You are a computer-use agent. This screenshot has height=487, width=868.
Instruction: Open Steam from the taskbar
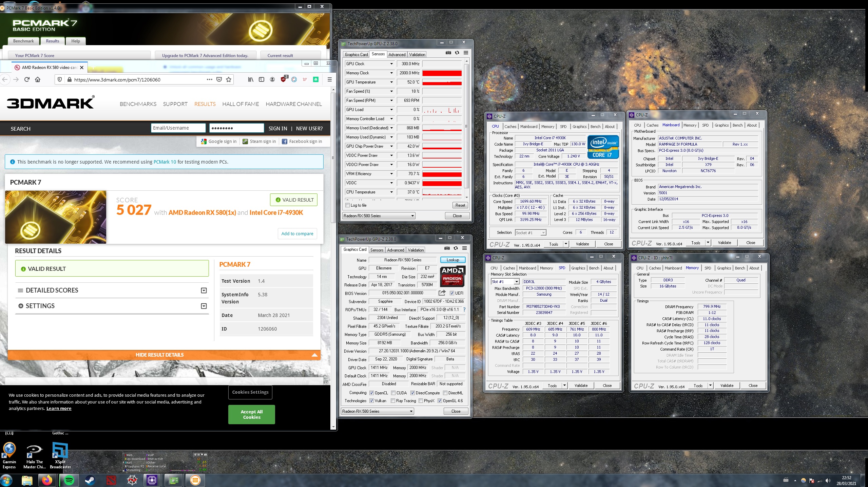click(x=90, y=480)
